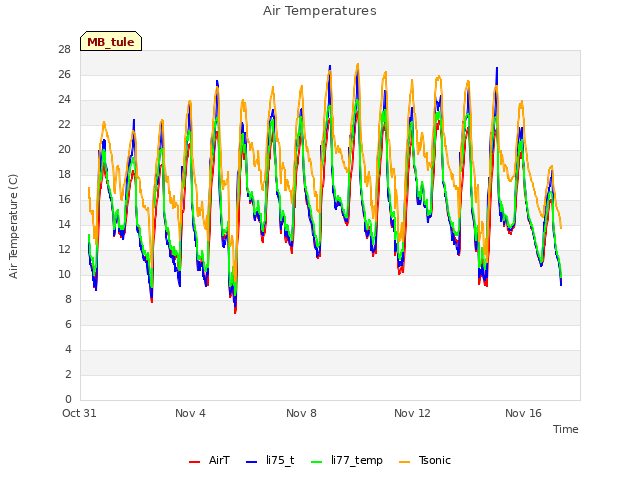The height and width of the screenshot is (480, 640).
Task: Click the 14 y-axis tick label
Action: point(64,224)
